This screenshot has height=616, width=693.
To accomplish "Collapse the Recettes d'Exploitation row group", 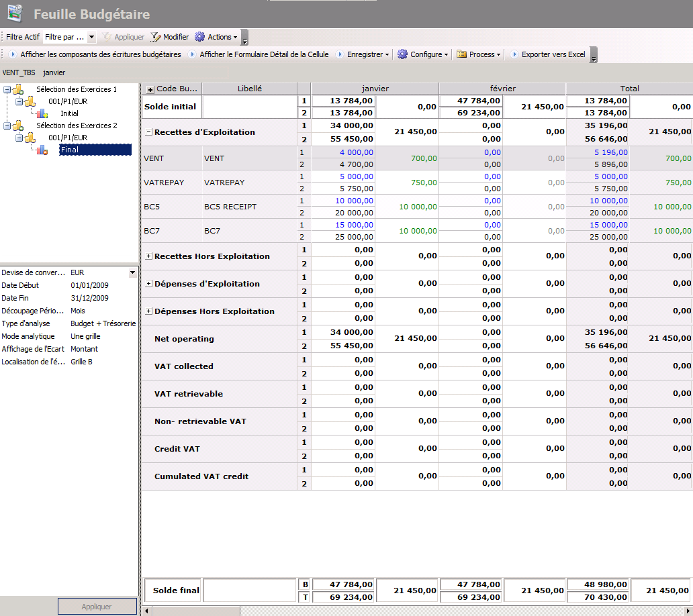I will [148, 132].
